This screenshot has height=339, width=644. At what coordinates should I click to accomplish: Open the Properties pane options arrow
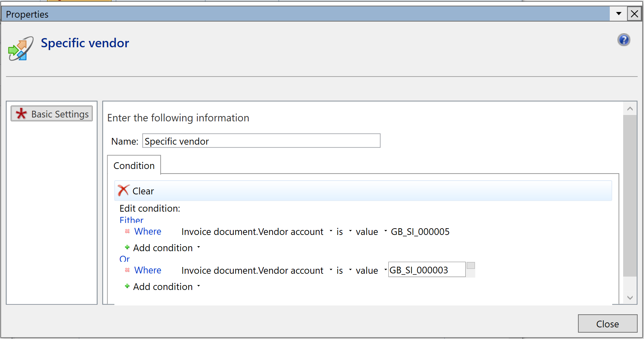619,14
